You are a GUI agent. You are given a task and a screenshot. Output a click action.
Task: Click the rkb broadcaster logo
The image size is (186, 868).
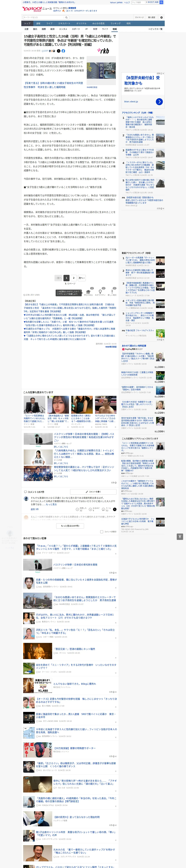103,50
